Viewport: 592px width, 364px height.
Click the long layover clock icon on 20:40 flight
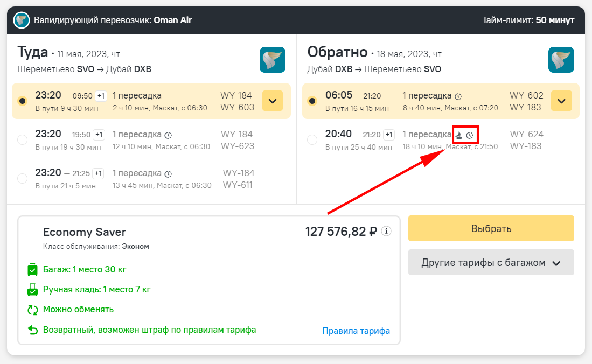(471, 135)
